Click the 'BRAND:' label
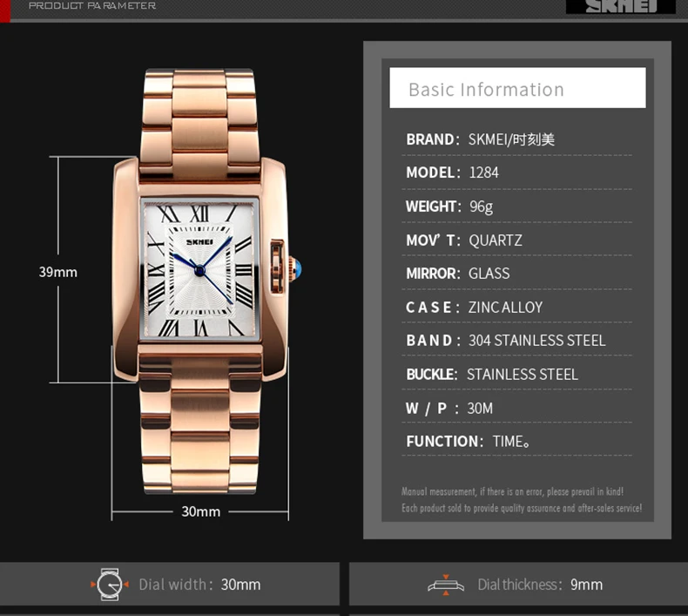Viewport: 688px width, 616px height. click(433, 139)
